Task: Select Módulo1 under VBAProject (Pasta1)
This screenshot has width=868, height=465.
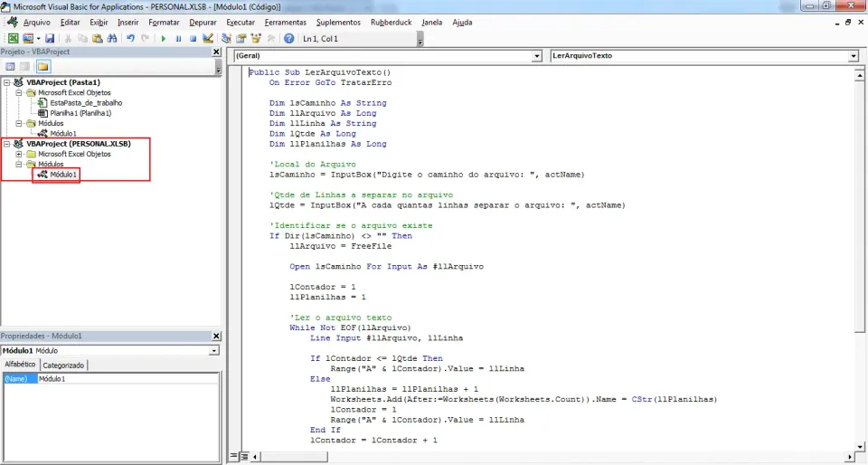Action: click(x=63, y=133)
